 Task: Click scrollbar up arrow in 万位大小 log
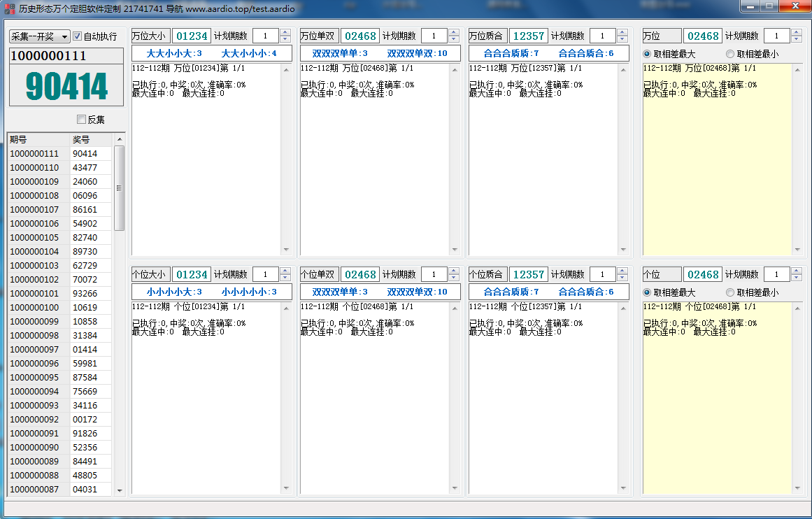click(286, 69)
